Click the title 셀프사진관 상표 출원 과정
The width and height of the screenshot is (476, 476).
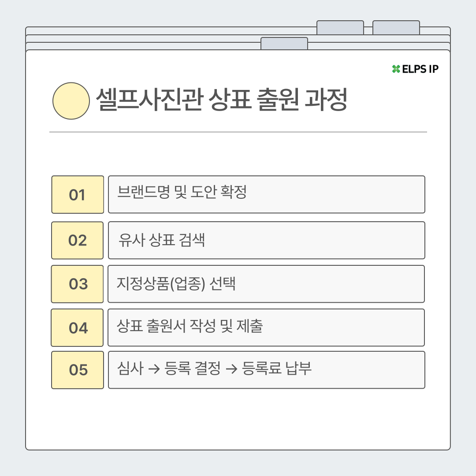222,101
